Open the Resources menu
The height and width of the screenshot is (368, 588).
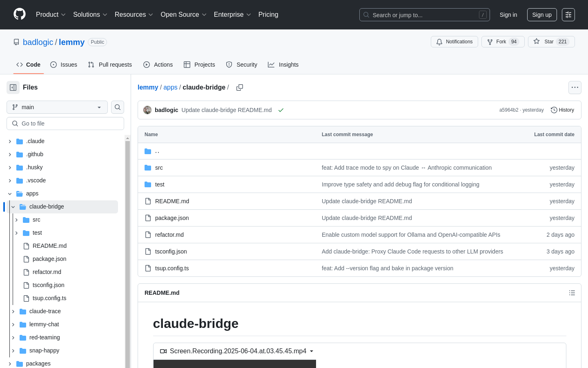134,15
